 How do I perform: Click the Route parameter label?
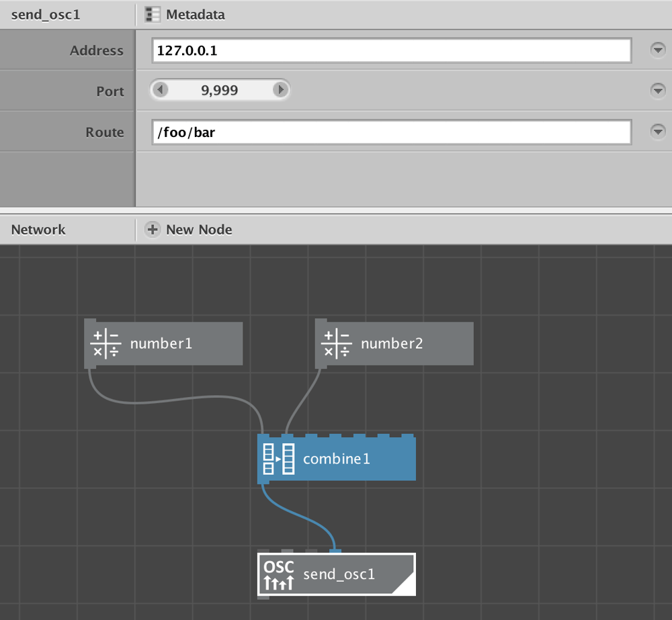coord(105,132)
